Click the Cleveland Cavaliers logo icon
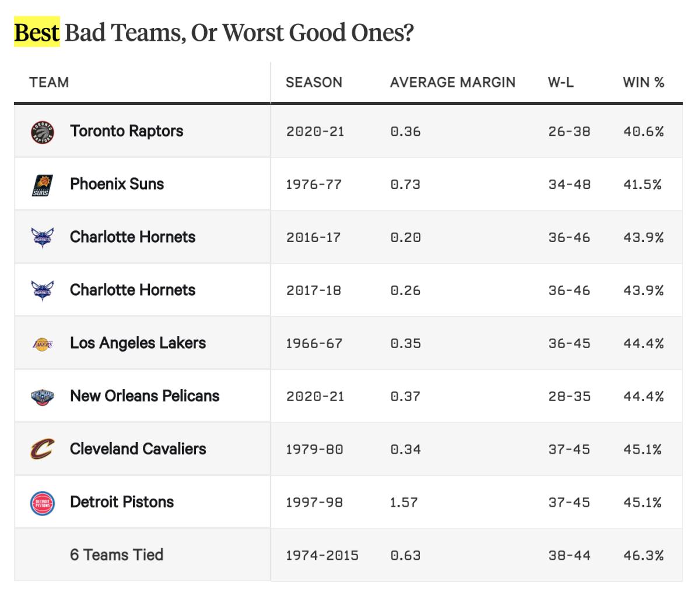Viewport: 700px width, 596px height. click(x=41, y=450)
